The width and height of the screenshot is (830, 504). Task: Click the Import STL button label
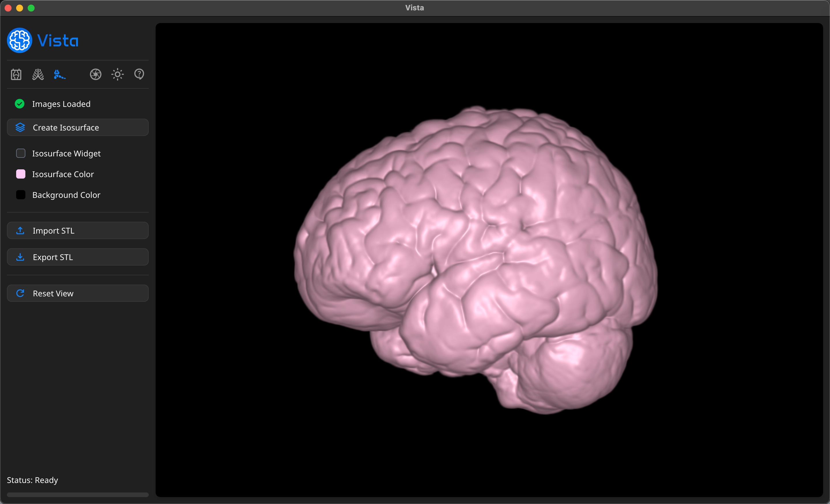(54, 231)
